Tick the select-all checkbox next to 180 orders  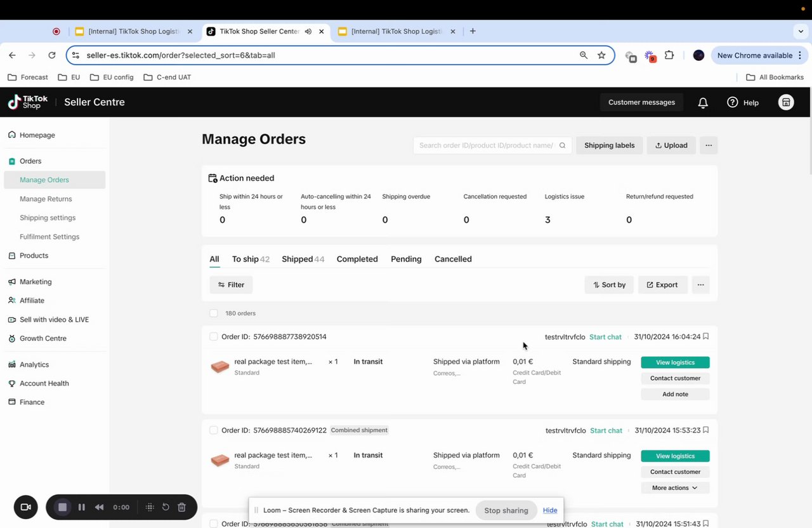click(214, 313)
